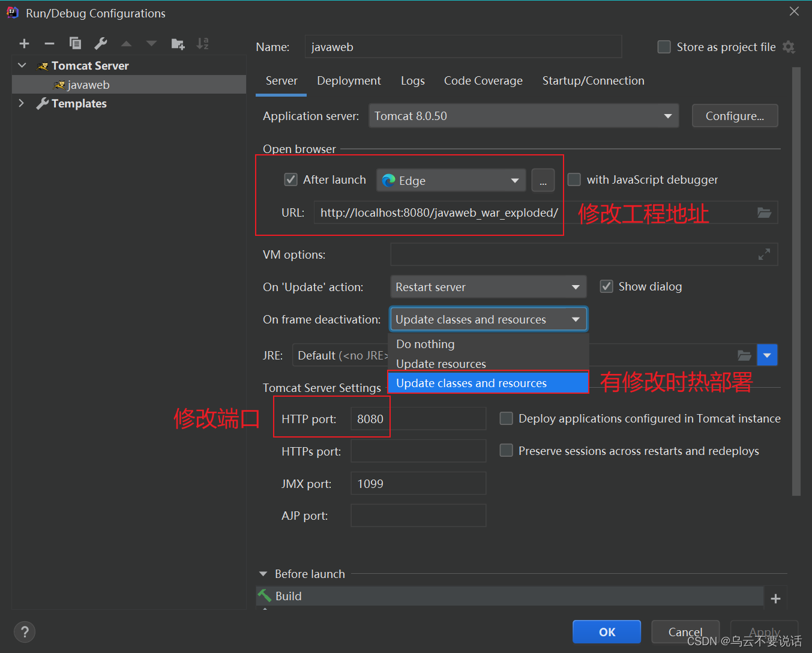Enable Preserve sessions across restarts and redeploys
Screen dimensions: 812x653
[x=507, y=451]
